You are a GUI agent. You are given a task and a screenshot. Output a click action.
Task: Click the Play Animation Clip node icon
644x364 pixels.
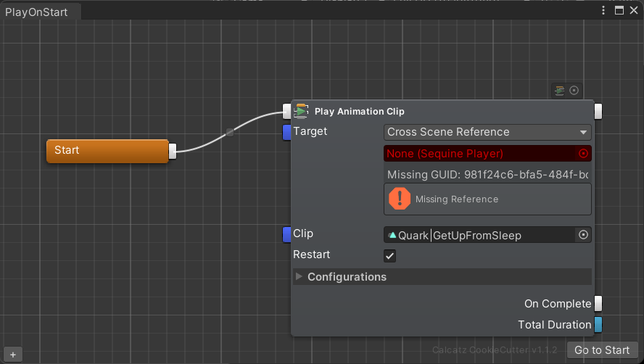(x=302, y=111)
